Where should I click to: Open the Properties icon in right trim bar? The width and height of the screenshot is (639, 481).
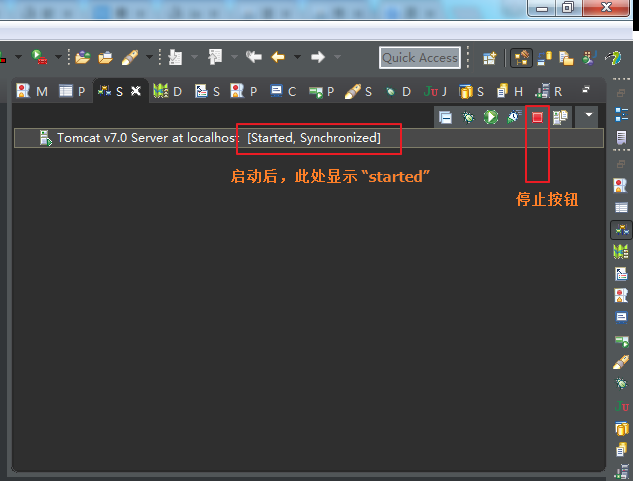(x=621, y=208)
